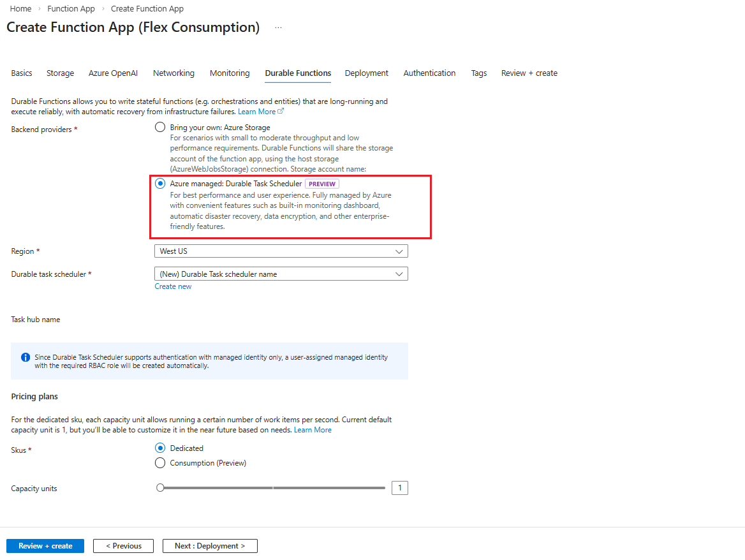The width and height of the screenshot is (745, 560).
Task: Select the Azure managed: Durable Task Scheduler option
Action: 160,183
